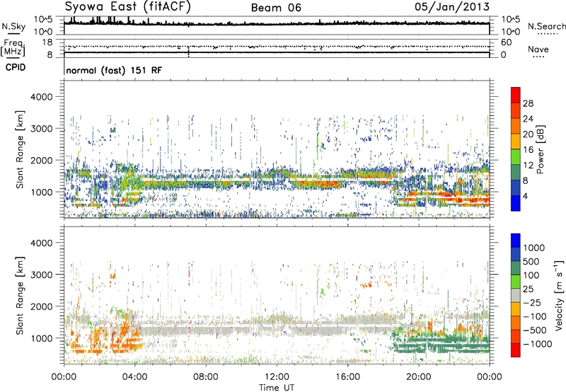566x392 pixels.
Task: Click the power range-time plot area
Action: point(277,149)
